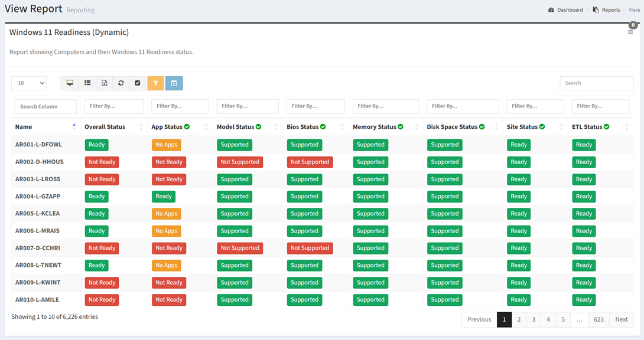The image size is (644, 340).
Task: Click the list view toolbar icon
Action: click(x=87, y=83)
